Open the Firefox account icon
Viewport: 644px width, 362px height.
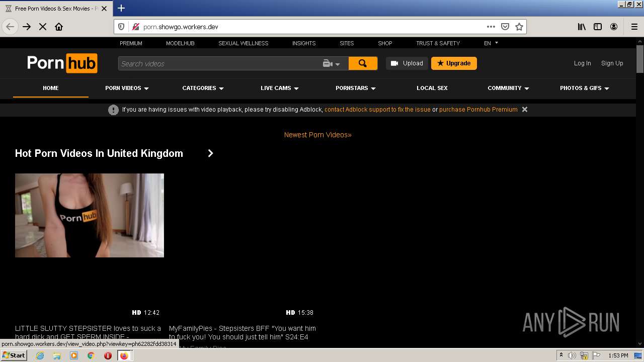614,27
